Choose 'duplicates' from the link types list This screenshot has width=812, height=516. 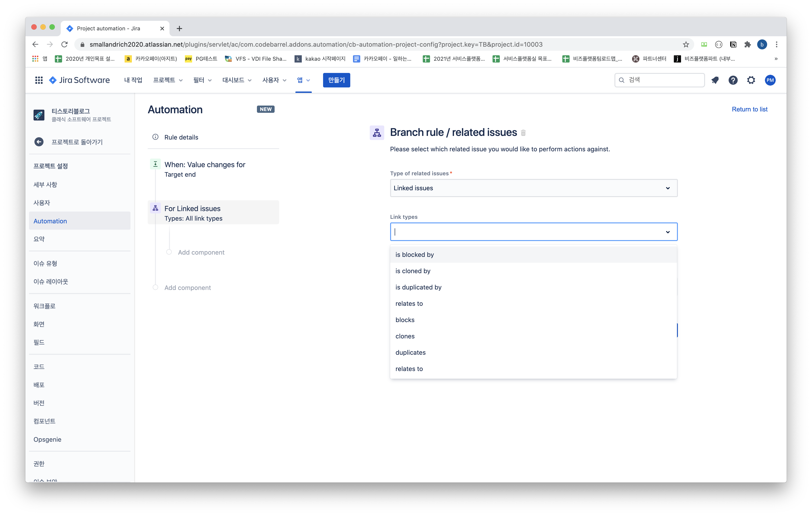click(410, 352)
